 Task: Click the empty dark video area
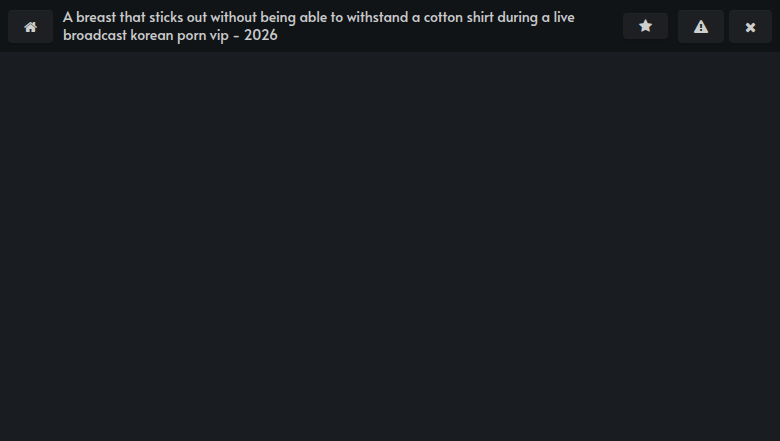[x=390, y=245]
